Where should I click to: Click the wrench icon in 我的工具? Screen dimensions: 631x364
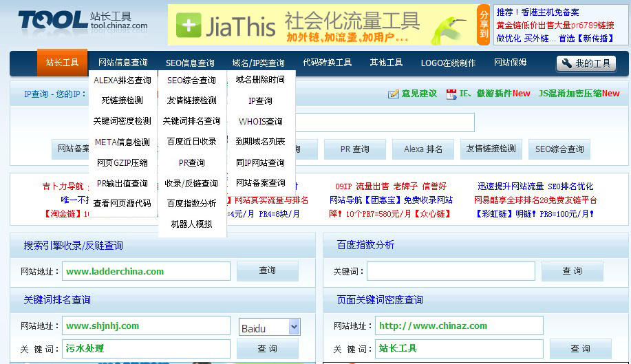[x=566, y=63]
